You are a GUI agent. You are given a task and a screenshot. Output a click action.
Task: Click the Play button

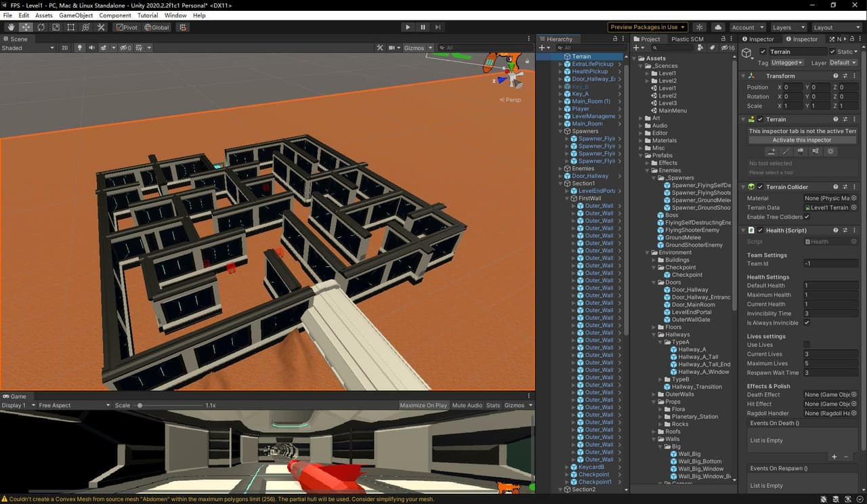click(x=407, y=27)
